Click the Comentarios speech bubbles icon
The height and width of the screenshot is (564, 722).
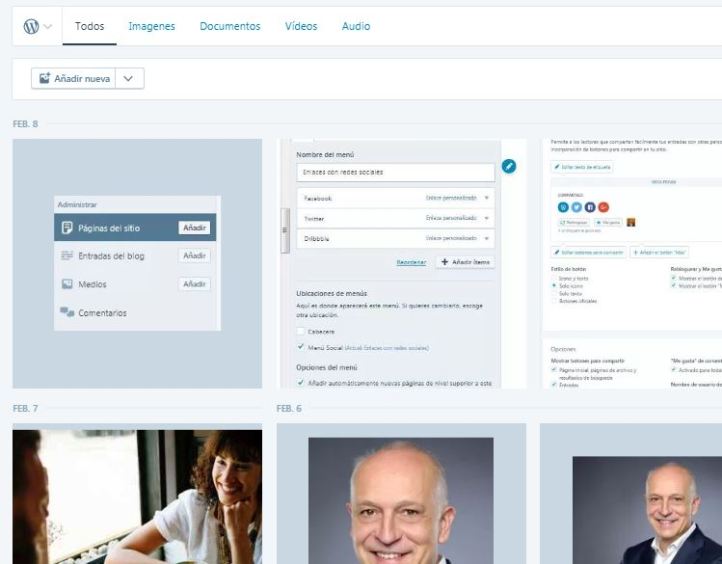(x=67, y=312)
